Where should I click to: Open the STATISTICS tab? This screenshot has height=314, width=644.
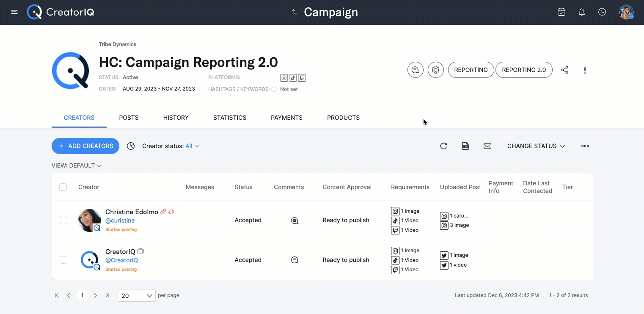tap(229, 118)
